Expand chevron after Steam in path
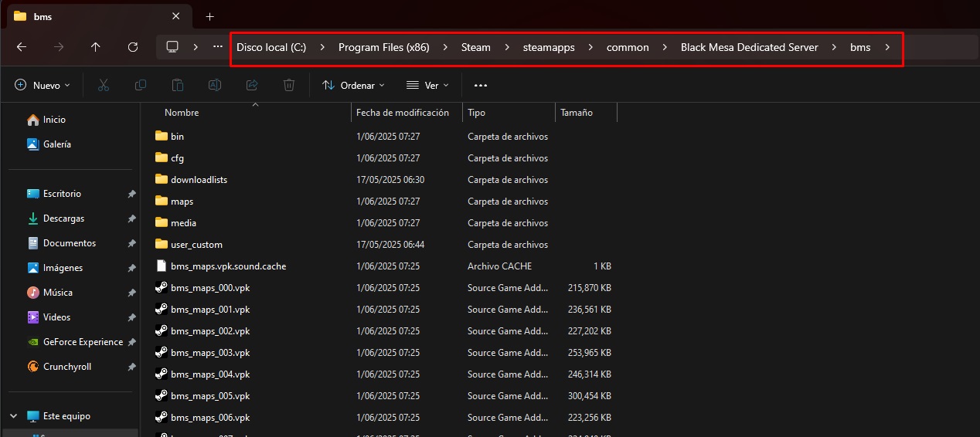The width and height of the screenshot is (980, 437). pyautogui.click(x=506, y=47)
